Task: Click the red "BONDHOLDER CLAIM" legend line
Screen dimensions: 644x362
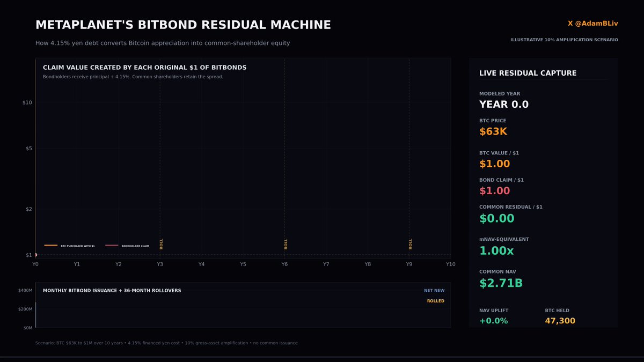Action: pos(112,246)
